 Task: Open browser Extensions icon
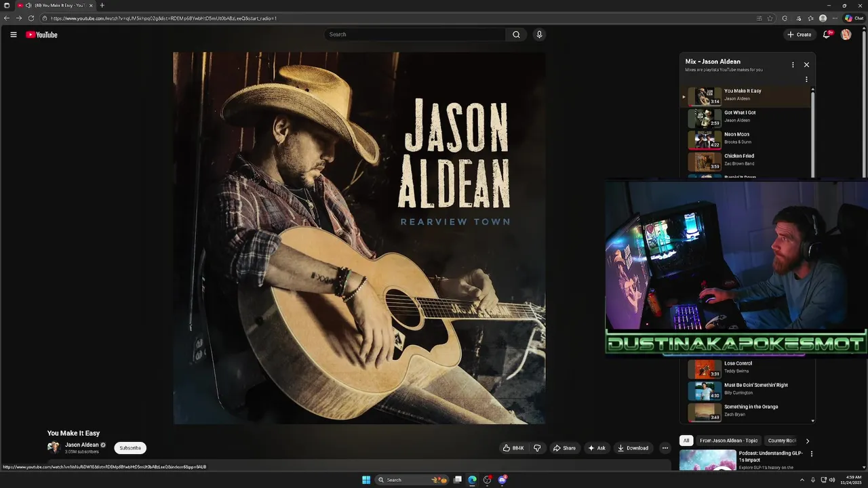785,18
